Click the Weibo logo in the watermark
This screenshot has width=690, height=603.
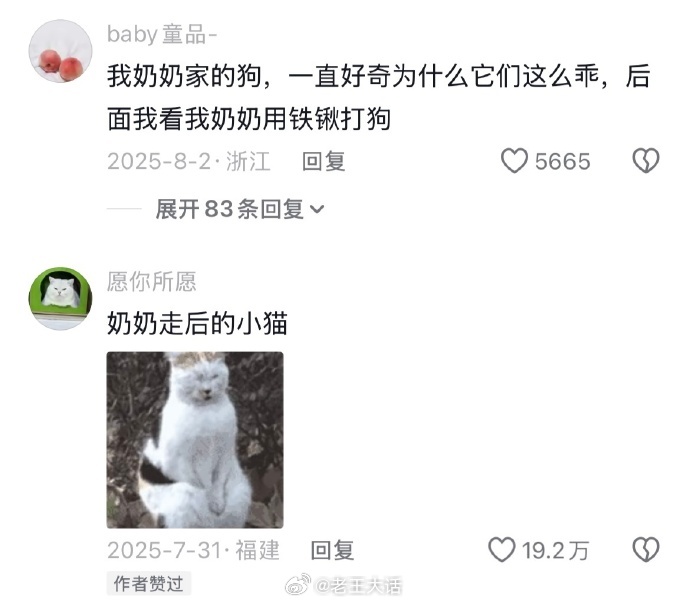(298, 585)
